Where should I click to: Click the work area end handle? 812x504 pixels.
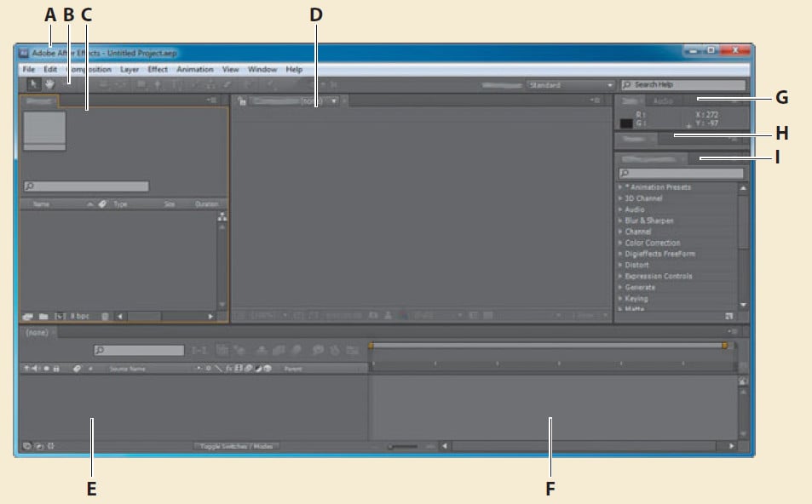click(725, 345)
